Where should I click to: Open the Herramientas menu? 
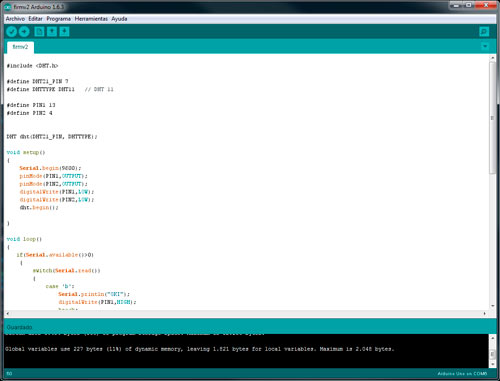click(x=91, y=19)
